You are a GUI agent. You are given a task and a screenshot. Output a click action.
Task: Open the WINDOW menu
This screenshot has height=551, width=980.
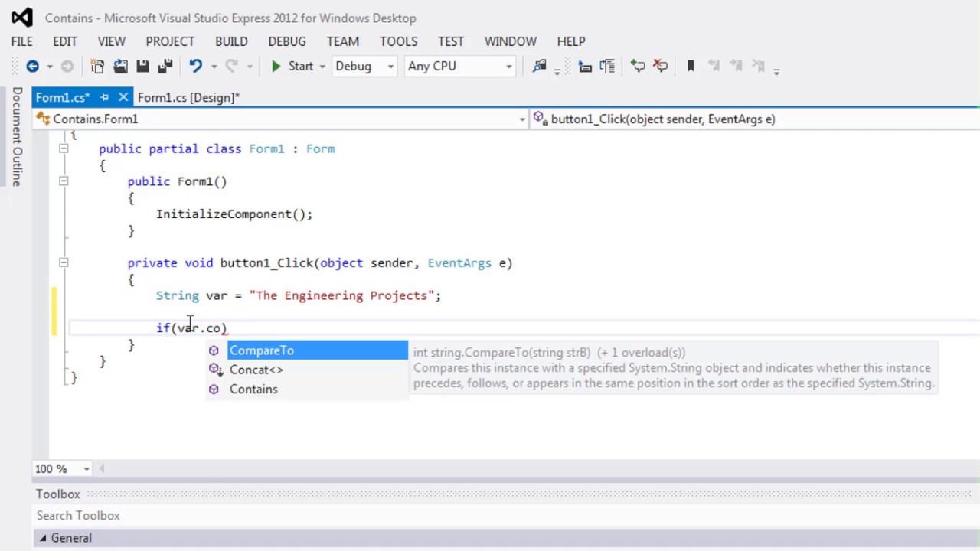pyautogui.click(x=511, y=41)
